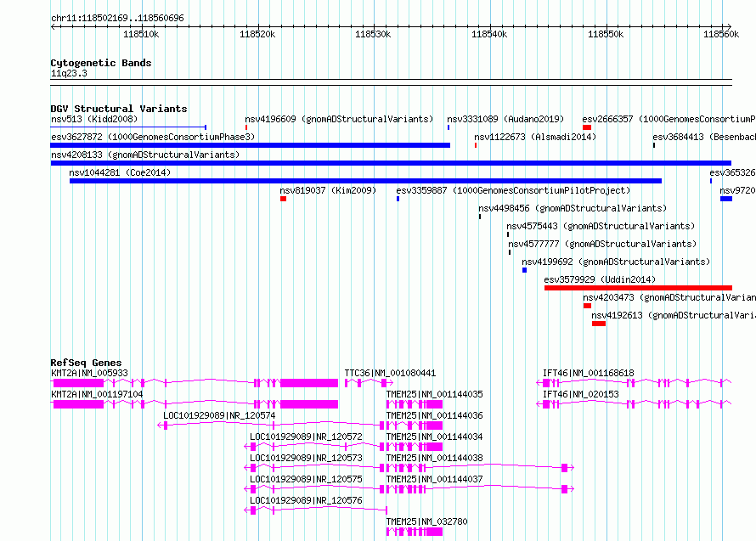Click the 118520k ruler tick label
756x541 pixels.
coord(257,34)
